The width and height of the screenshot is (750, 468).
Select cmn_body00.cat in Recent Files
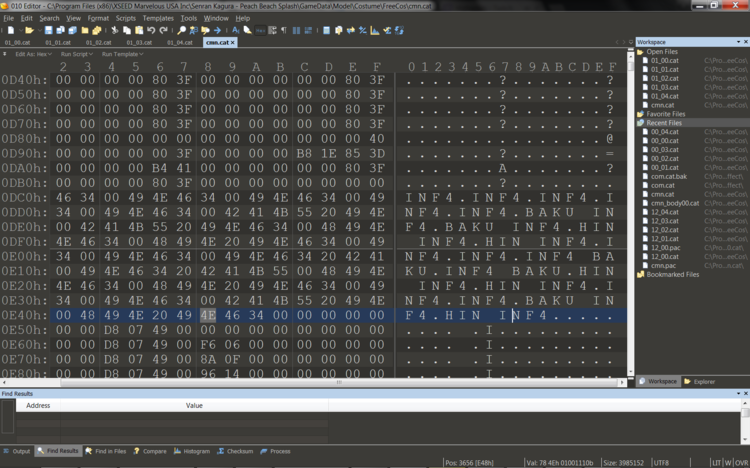tap(675, 203)
